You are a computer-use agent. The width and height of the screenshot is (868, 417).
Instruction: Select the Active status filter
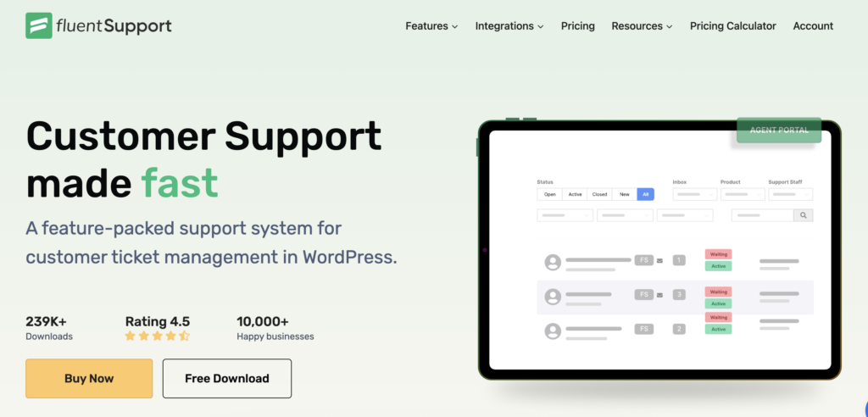[x=576, y=194]
